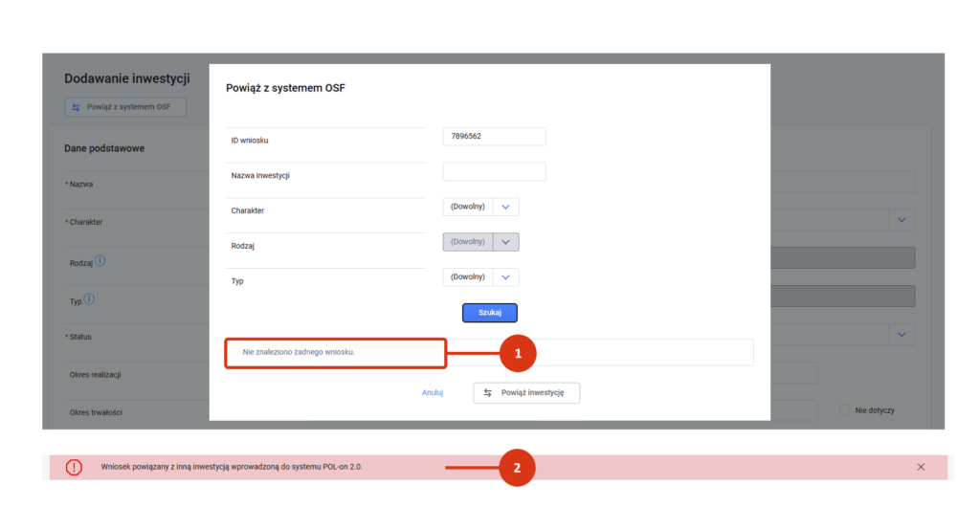Click the background disabled Rodzaj field
The height and width of the screenshot is (529, 980).
pos(842,258)
